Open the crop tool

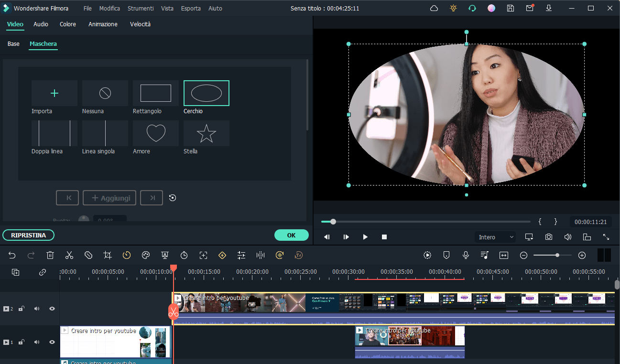108,256
